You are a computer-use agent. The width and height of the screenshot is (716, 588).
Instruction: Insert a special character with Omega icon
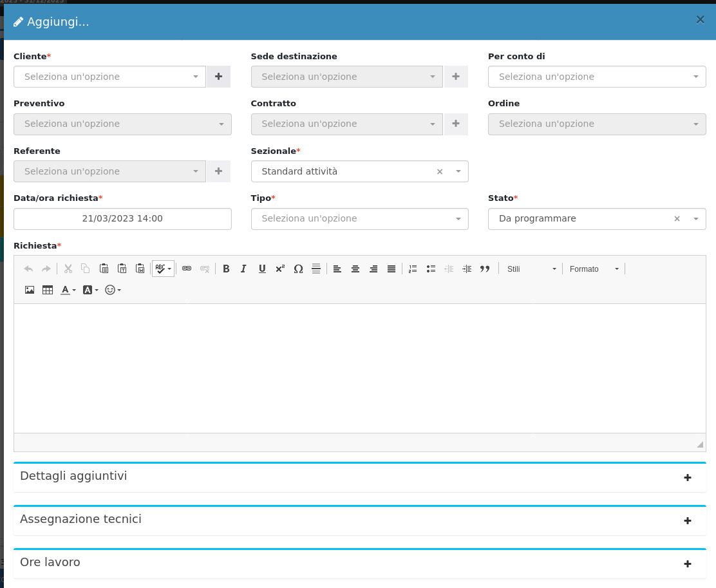(298, 269)
